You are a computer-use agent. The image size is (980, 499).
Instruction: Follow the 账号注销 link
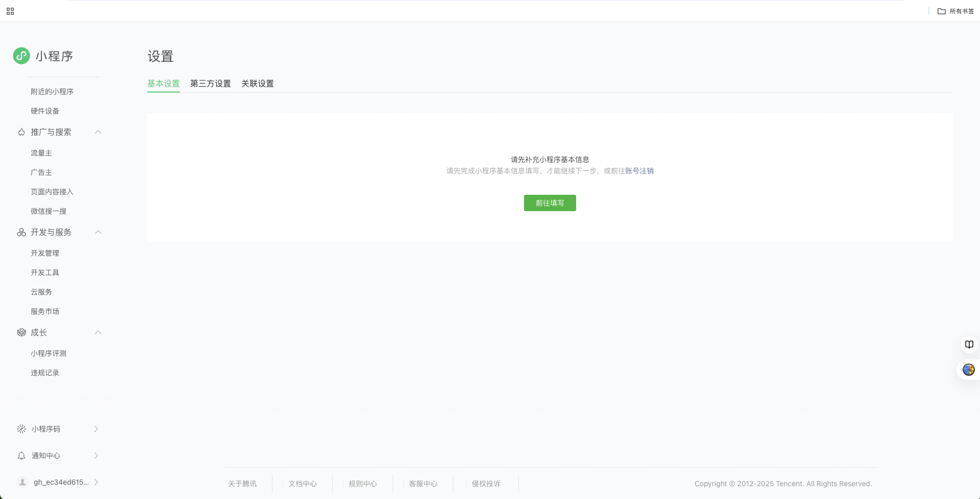pos(640,171)
